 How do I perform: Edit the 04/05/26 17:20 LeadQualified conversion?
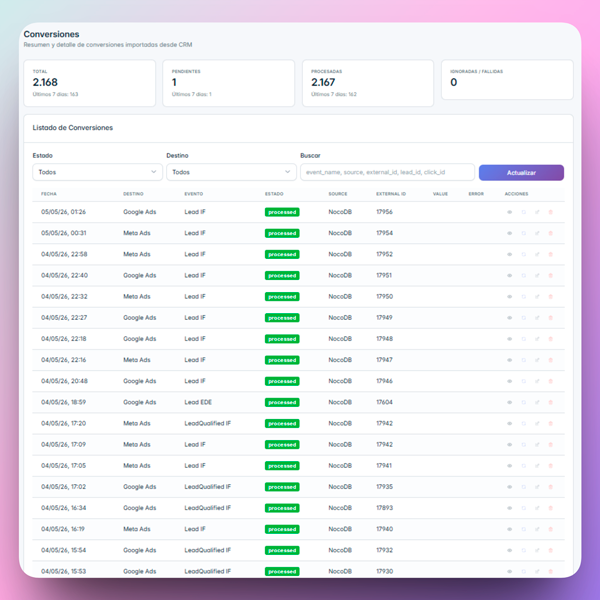537,423
